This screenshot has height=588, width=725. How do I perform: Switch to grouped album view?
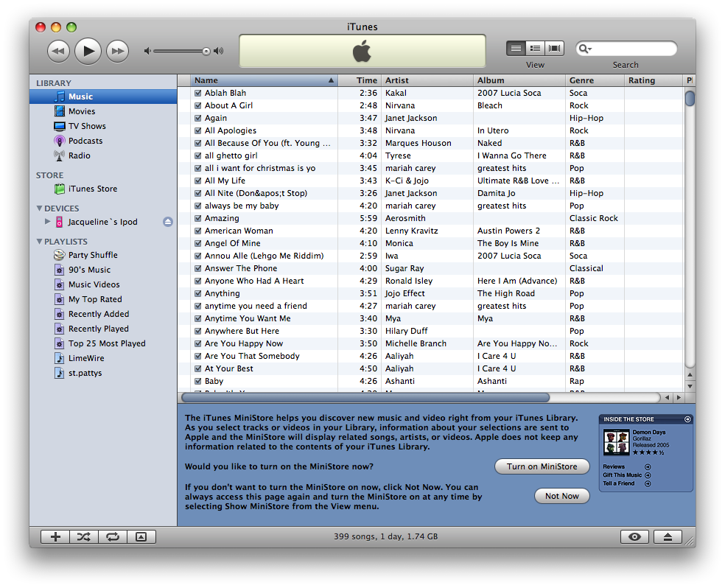click(x=535, y=48)
